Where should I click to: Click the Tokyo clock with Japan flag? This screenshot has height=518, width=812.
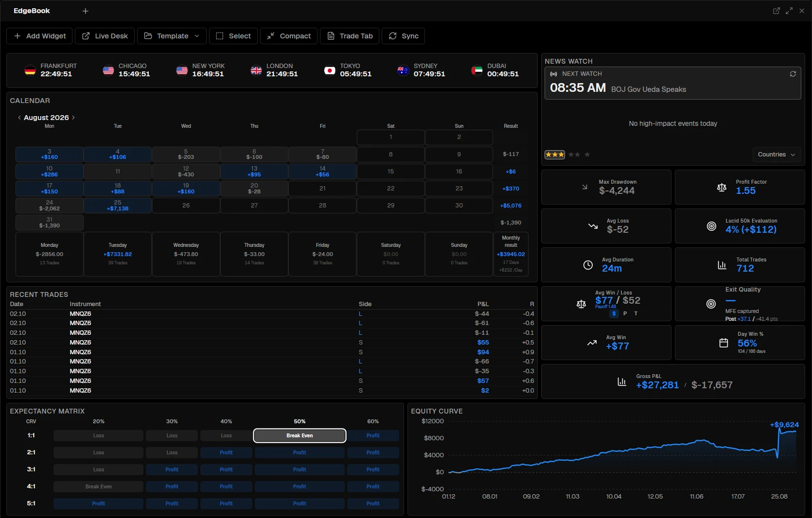point(348,70)
